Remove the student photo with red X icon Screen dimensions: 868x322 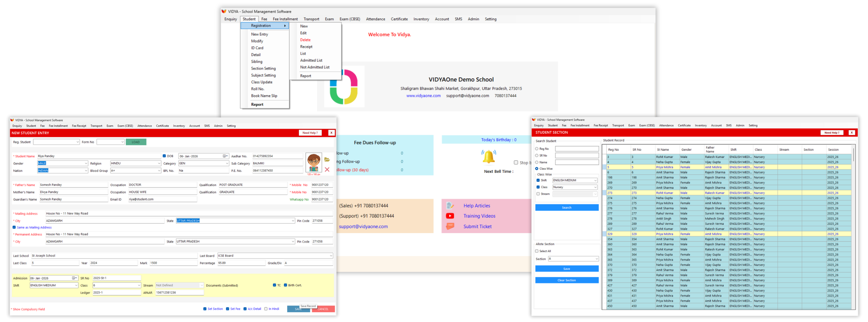point(327,170)
